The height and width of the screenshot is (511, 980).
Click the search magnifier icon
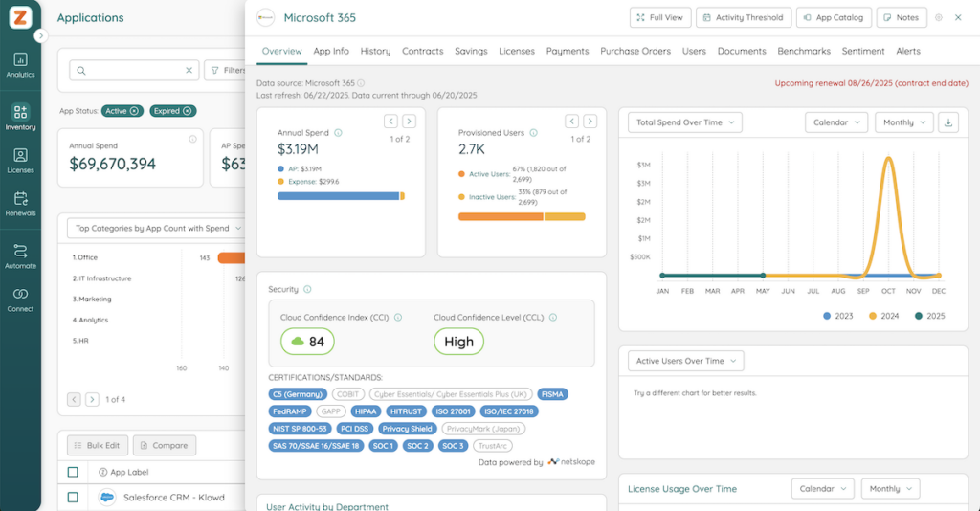[x=81, y=71]
